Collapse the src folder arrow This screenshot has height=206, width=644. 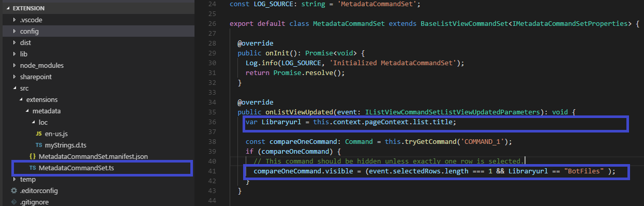14,88
